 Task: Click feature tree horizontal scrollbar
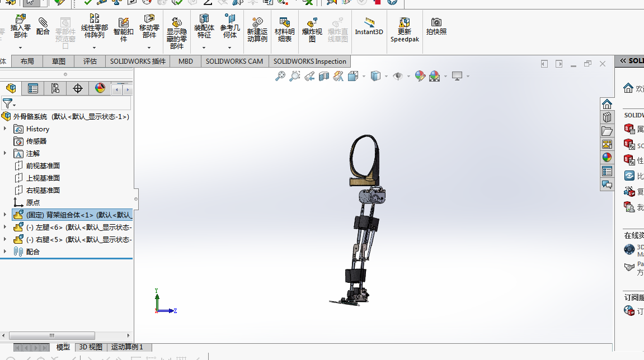(51, 335)
